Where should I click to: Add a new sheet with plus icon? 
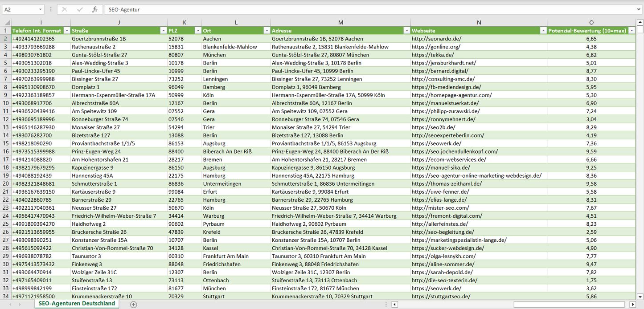click(133, 305)
